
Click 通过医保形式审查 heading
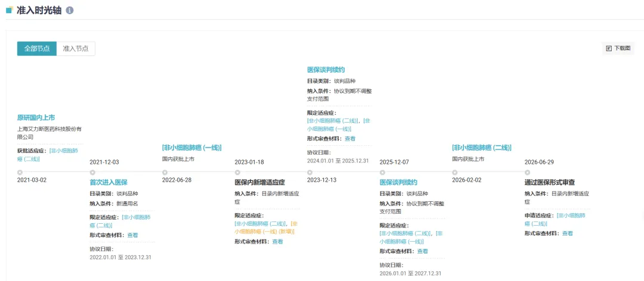pyautogui.click(x=550, y=182)
